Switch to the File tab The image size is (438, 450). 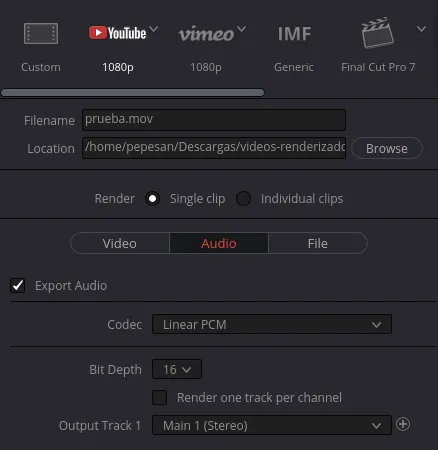point(318,243)
